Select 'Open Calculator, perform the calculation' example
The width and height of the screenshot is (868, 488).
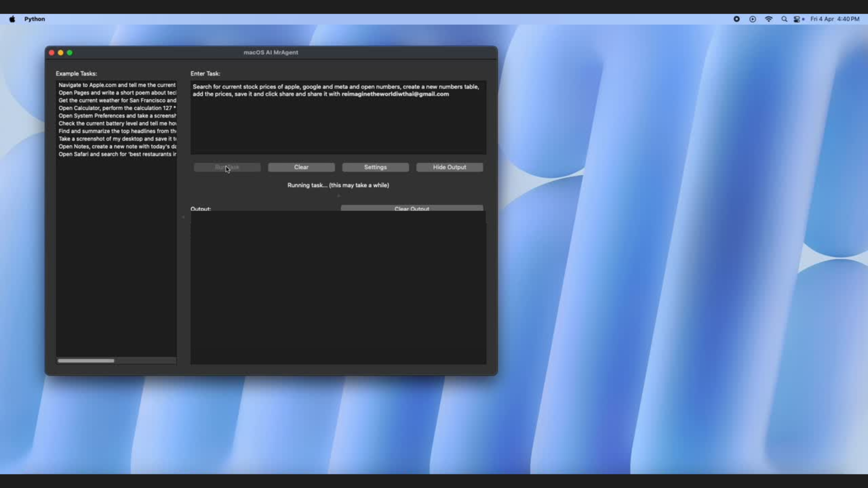point(117,108)
